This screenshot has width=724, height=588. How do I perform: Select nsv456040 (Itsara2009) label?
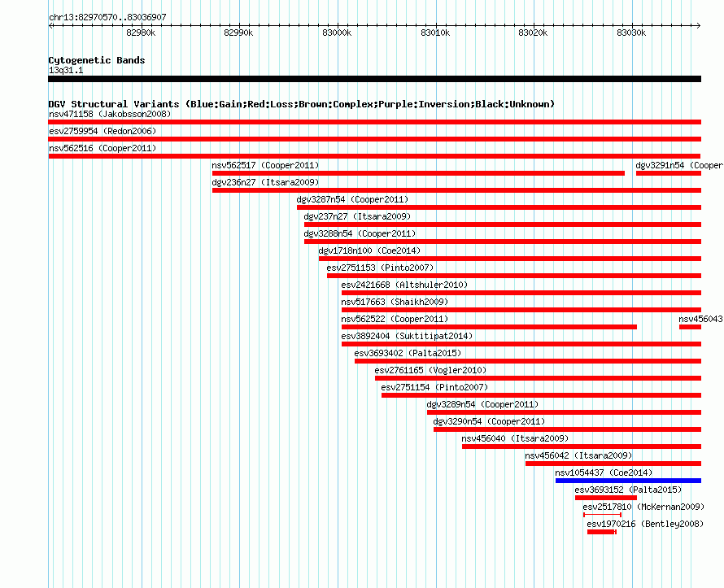(515, 438)
